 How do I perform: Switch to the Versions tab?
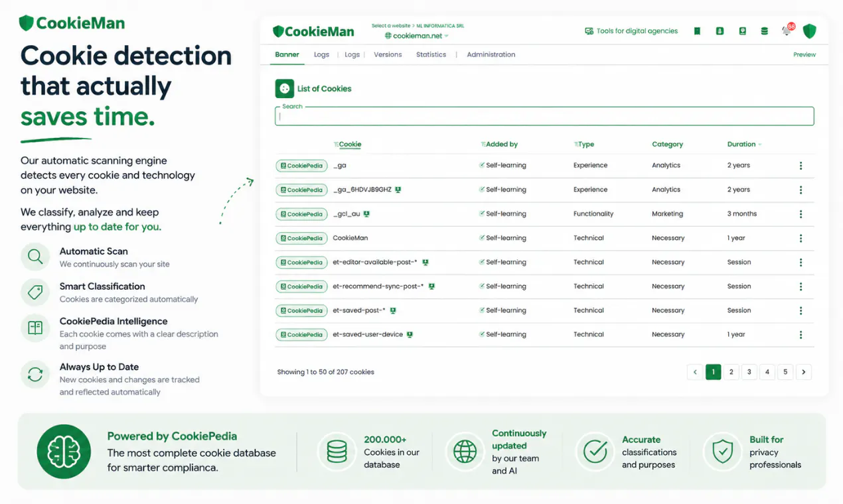(388, 54)
